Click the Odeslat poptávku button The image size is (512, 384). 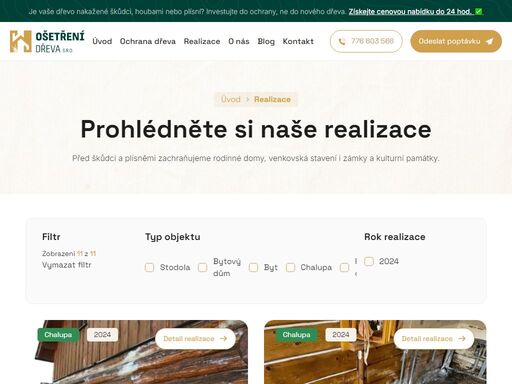456,41
